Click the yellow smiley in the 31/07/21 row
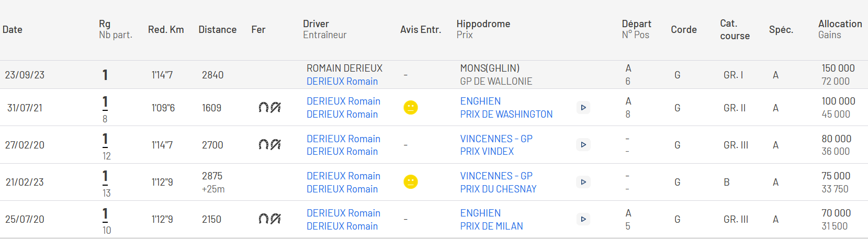The width and height of the screenshot is (868, 239). click(411, 108)
